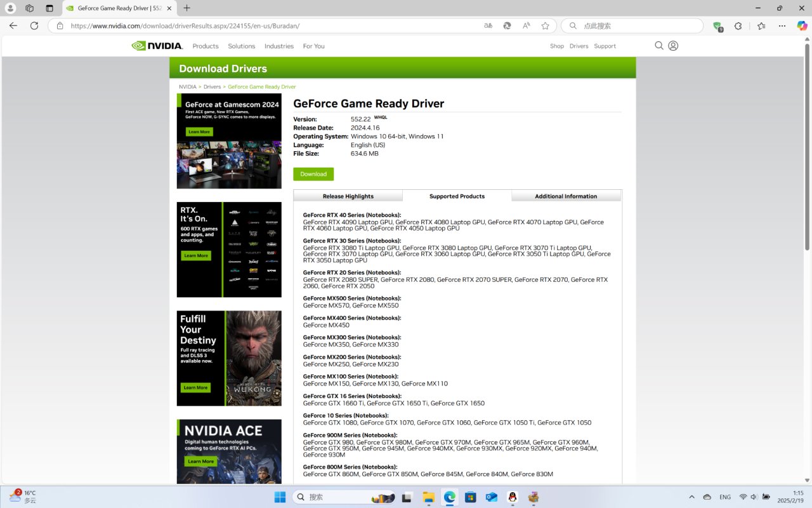Open browser Settings and more menu
812x508 pixels.
click(x=783, y=26)
